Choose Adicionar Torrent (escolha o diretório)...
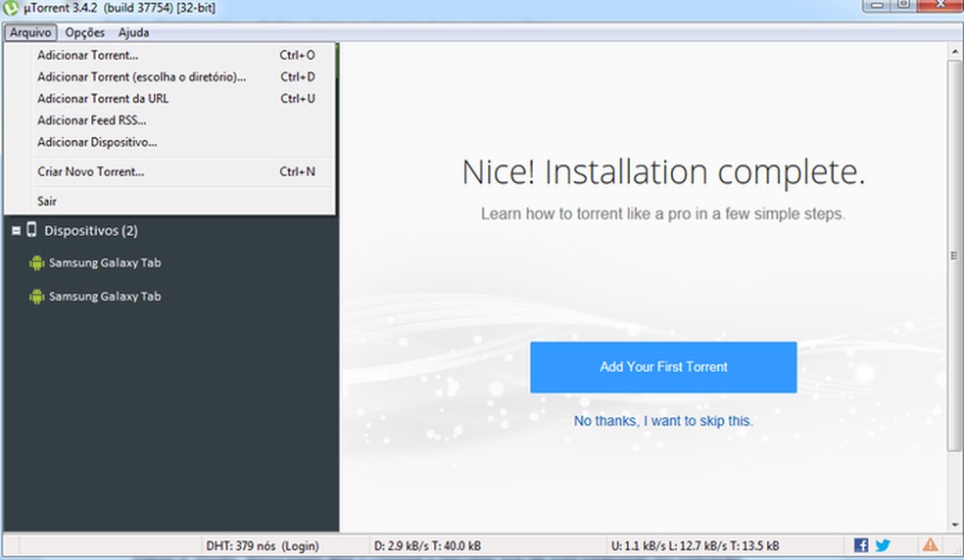 click(x=169, y=76)
